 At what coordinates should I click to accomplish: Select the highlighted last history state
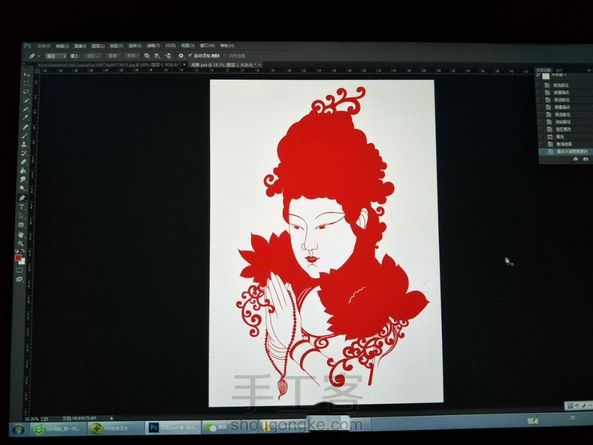(x=566, y=152)
